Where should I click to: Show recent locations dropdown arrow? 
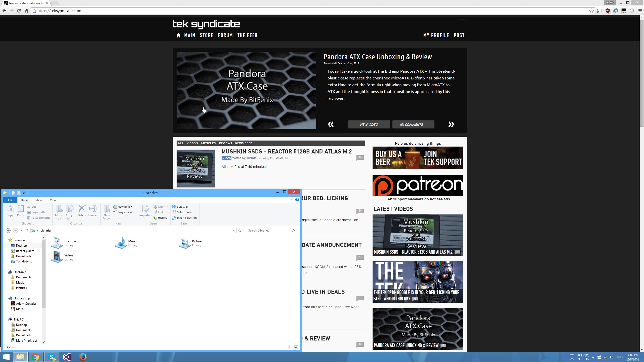coord(22,231)
